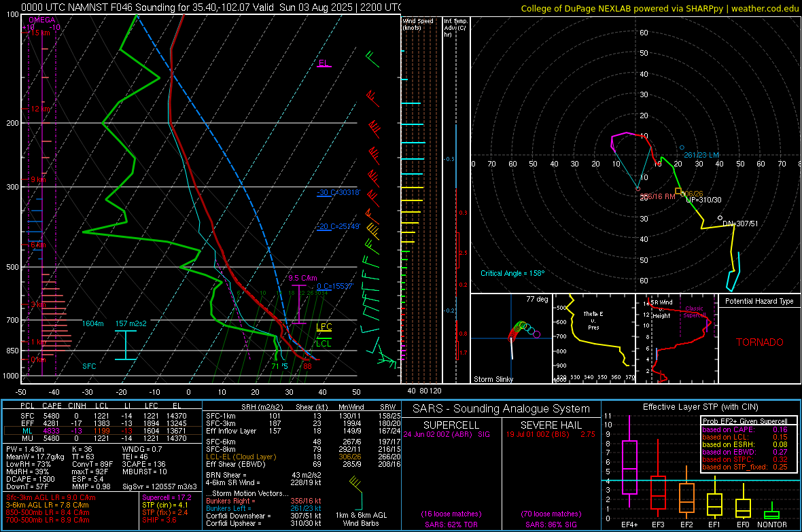The image size is (802, 532).
Task: Click the sounding title beginning '0000 UTC NAMNST F046'
Action: (x=211, y=7)
